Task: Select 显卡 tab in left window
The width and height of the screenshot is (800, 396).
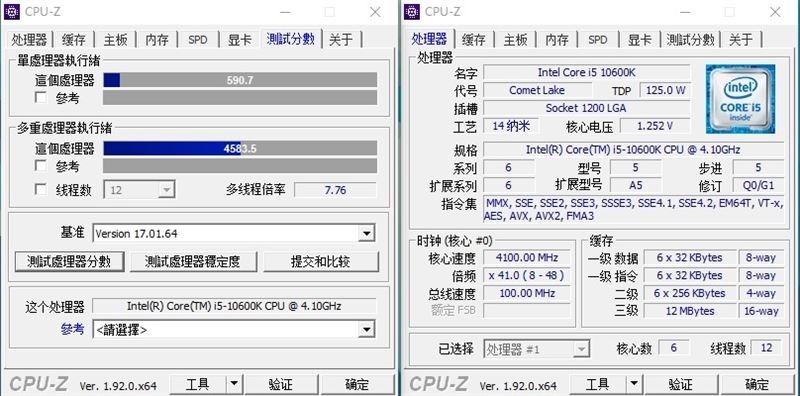Action: pos(239,40)
